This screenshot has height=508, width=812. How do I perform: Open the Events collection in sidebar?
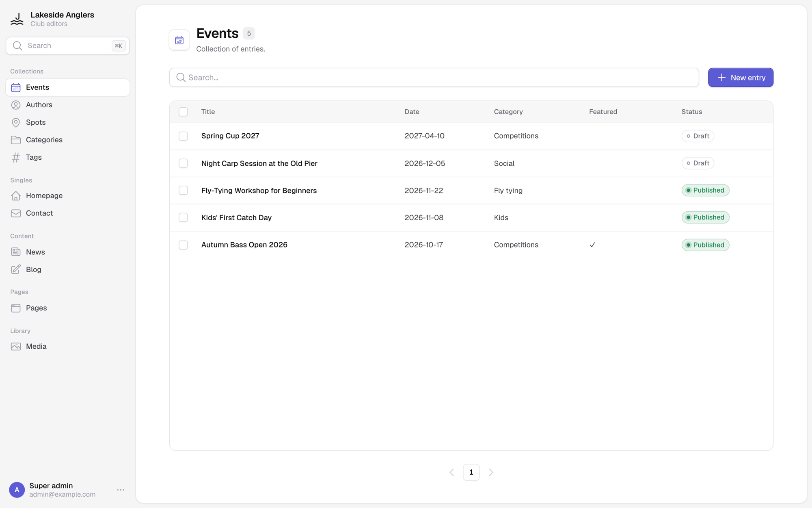tap(68, 87)
